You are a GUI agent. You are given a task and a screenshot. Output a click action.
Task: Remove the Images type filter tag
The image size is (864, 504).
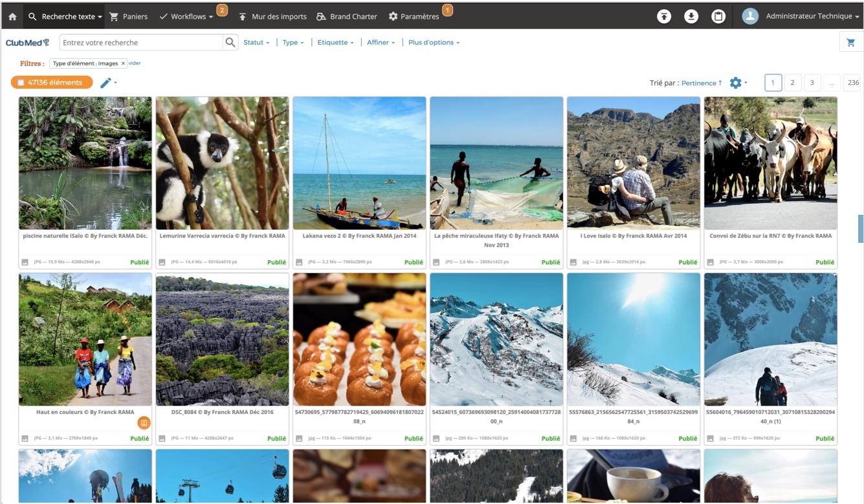tap(123, 63)
